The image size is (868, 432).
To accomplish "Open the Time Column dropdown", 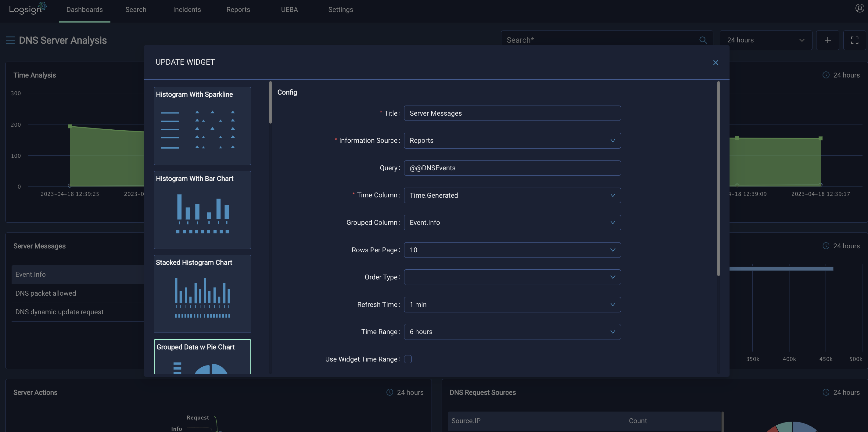I will (x=512, y=196).
